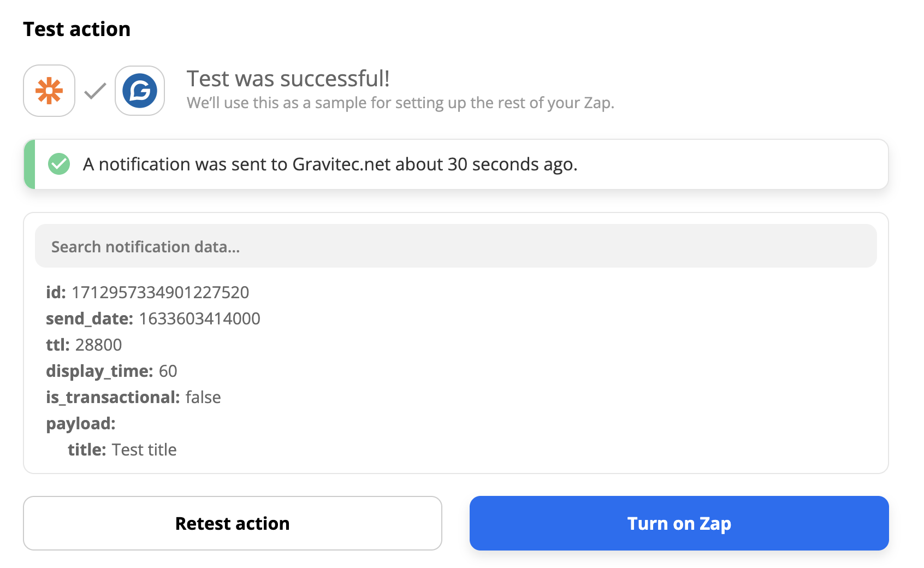This screenshot has height=568, width=924.
Task: Click the is_transactional key label
Action: [113, 398]
